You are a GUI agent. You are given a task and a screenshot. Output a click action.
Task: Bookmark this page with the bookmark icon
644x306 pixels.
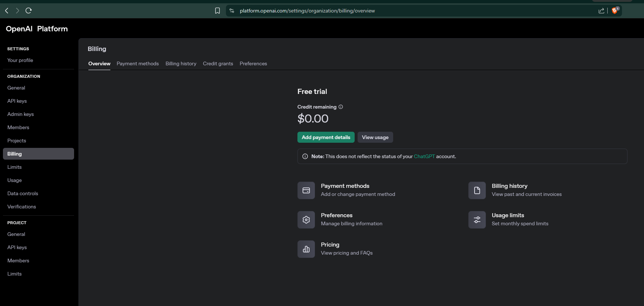[x=217, y=11]
